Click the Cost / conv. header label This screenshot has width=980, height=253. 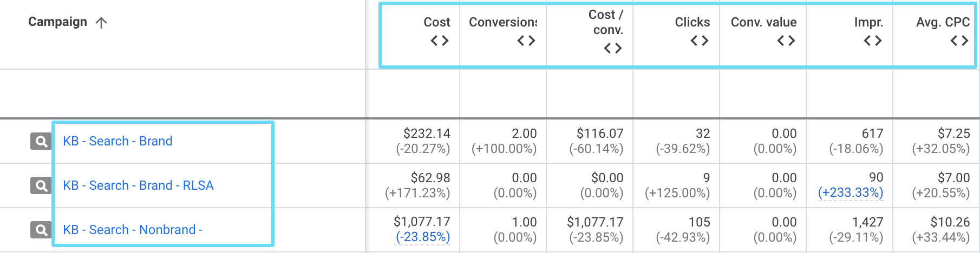click(x=606, y=22)
